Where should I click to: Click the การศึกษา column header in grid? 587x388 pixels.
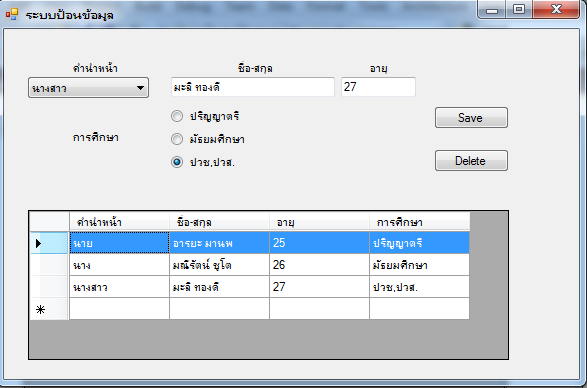[x=419, y=222]
